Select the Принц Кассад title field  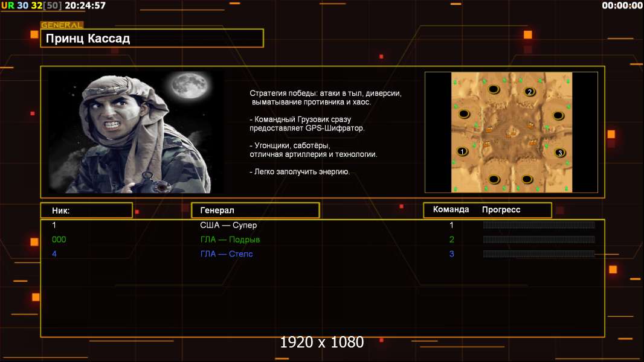(x=152, y=39)
